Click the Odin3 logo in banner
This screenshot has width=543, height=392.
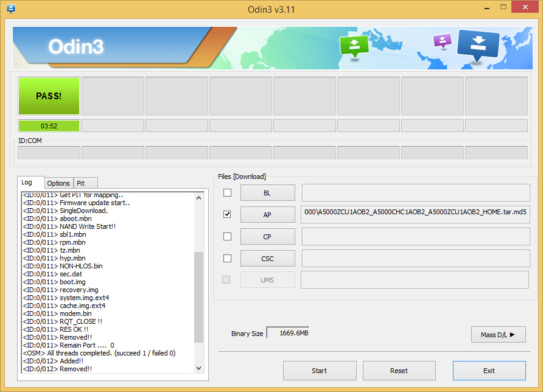click(x=76, y=46)
